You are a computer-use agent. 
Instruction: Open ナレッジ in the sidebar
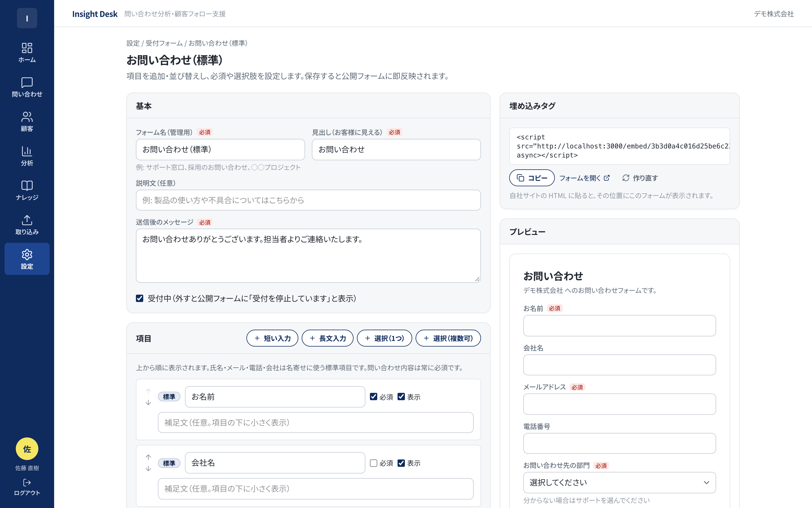[27, 190]
